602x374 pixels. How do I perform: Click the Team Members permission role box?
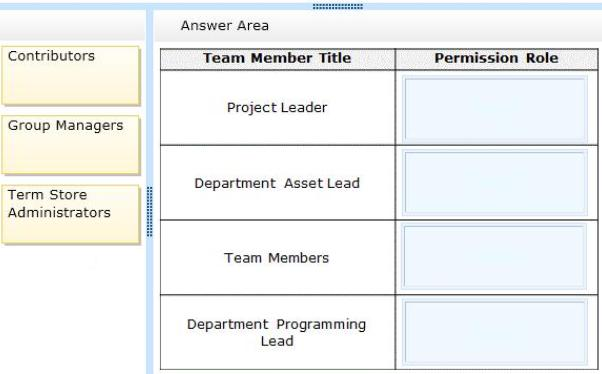tap(495, 257)
